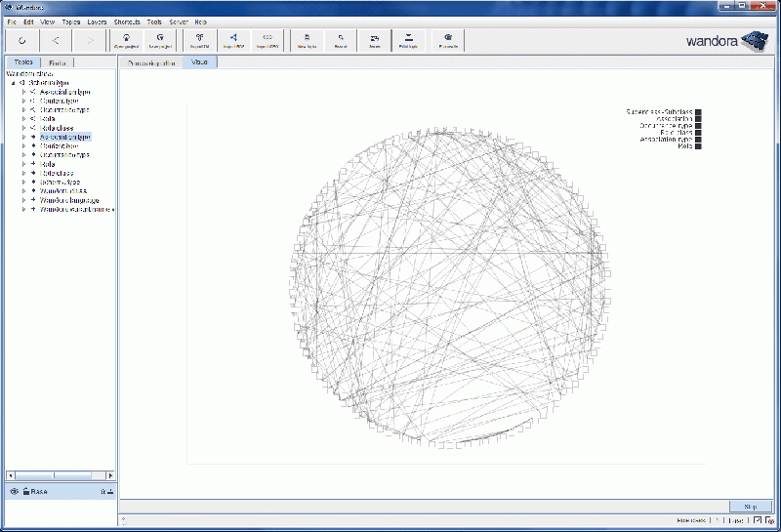Switch to the Finder tab
The width and height of the screenshot is (781, 532).
58,62
